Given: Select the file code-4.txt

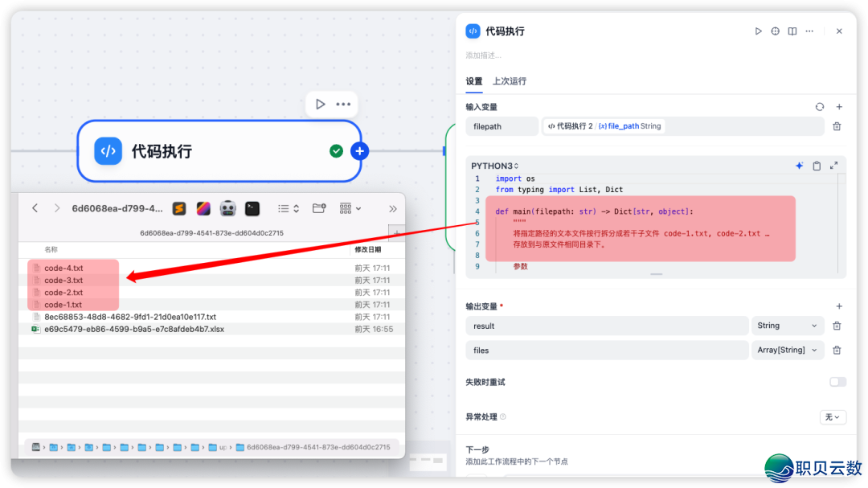Looking at the screenshot, I should click(63, 268).
